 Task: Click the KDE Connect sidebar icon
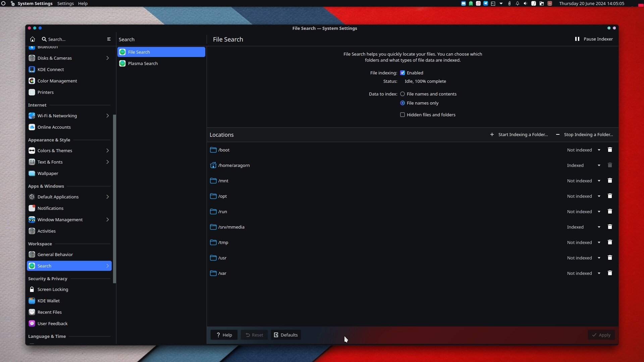tap(32, 69)
